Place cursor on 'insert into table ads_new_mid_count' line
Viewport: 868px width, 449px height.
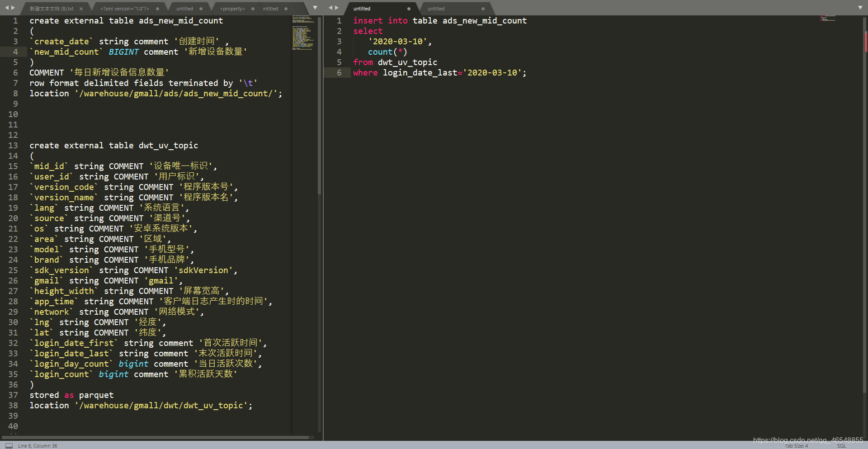pos(440,21)
